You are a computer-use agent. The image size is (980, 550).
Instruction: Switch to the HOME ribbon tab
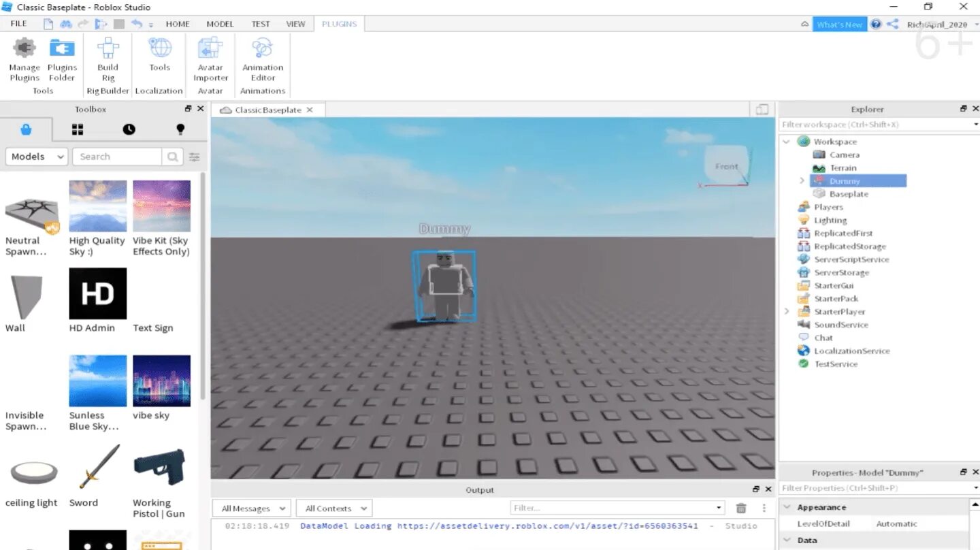(178, 24)
